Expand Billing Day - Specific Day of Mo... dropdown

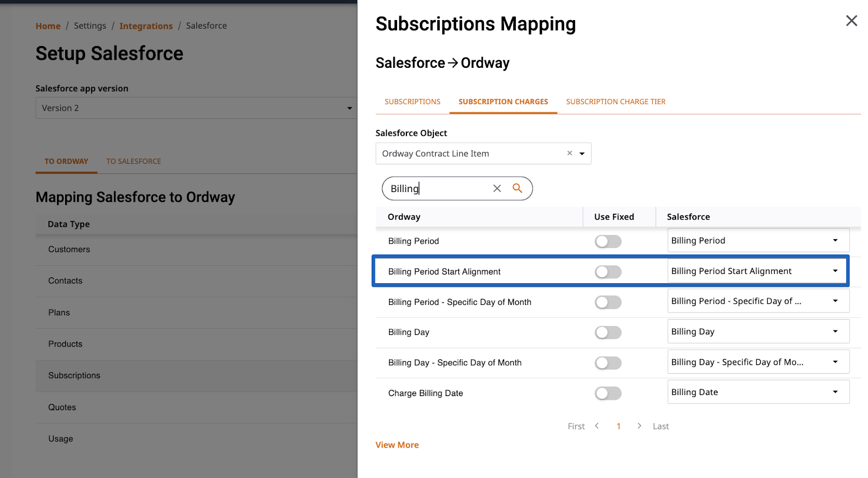(758, 362)
